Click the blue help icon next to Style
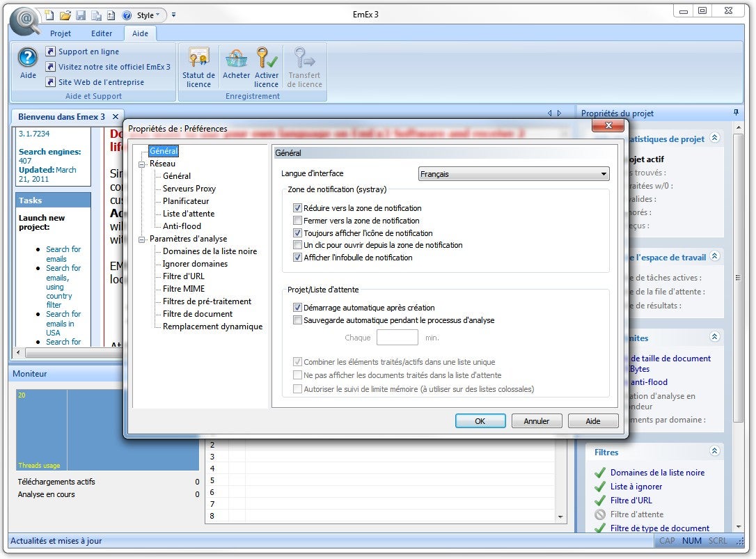 (x=127, y=15)
